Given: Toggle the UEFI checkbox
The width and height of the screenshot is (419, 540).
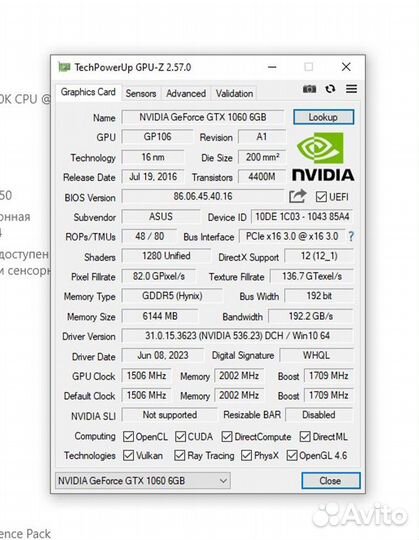Looking at the screenshot, I should 321,197.
